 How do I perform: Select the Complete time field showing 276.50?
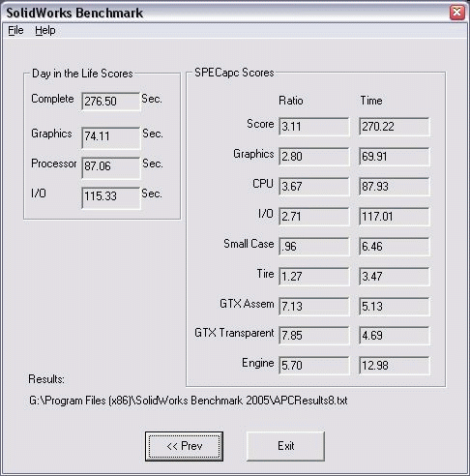[x=111, y=102]
